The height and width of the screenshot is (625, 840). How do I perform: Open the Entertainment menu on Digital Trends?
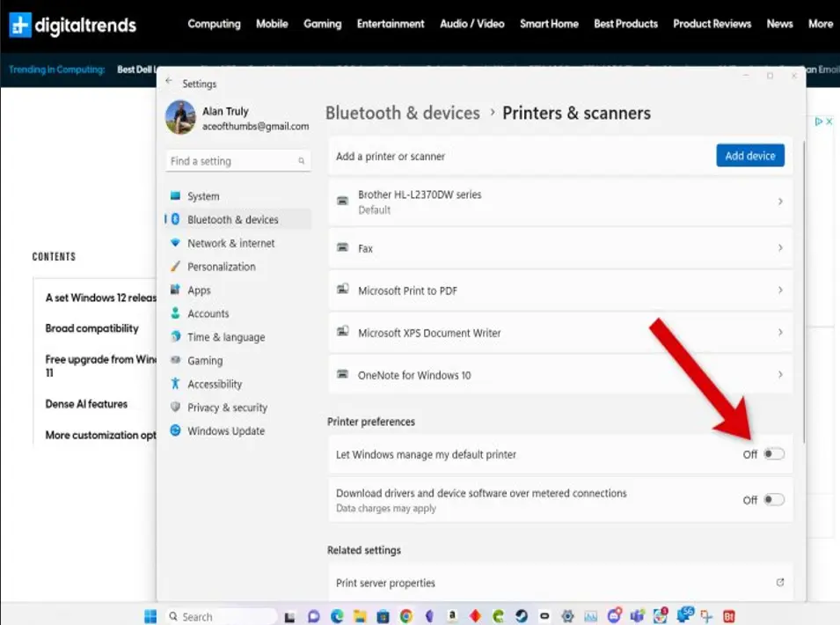[391, 24]
